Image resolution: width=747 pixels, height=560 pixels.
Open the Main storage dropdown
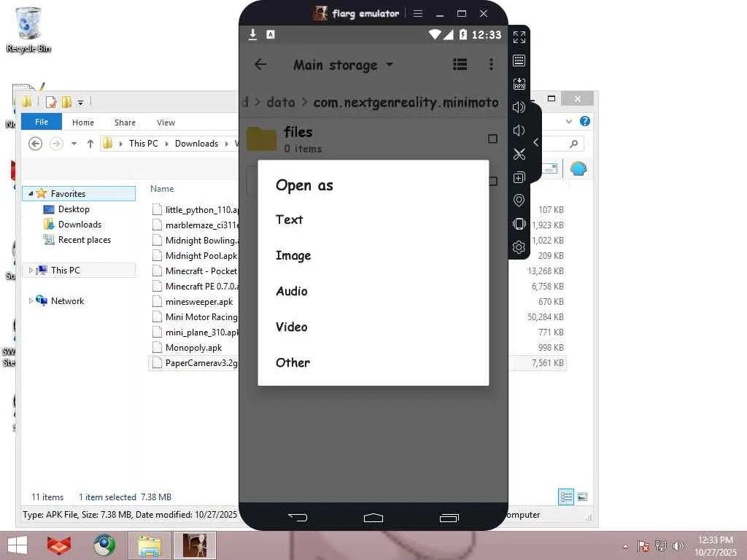[343, 65]
